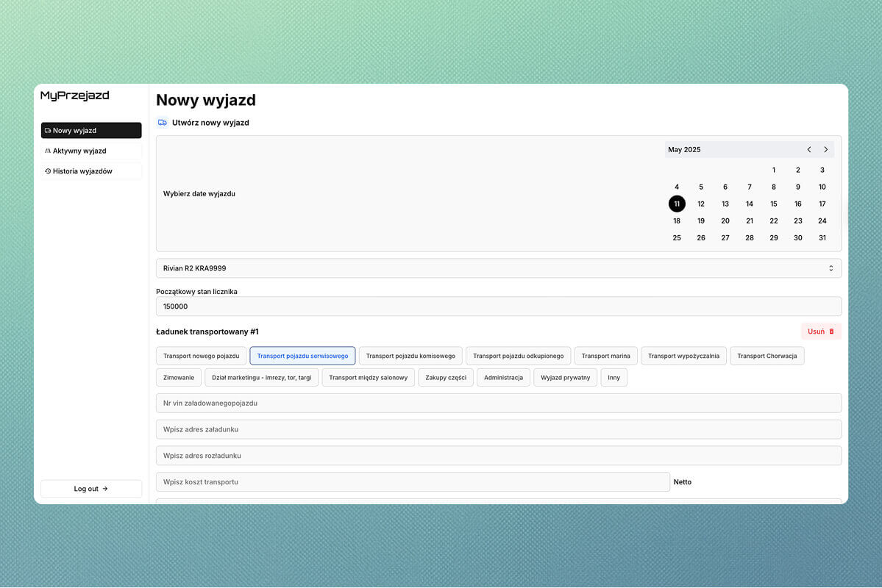Screen dimensions: 882x588
Task: Select the Wyjazd prywatny option
Action: click(565, 377)
